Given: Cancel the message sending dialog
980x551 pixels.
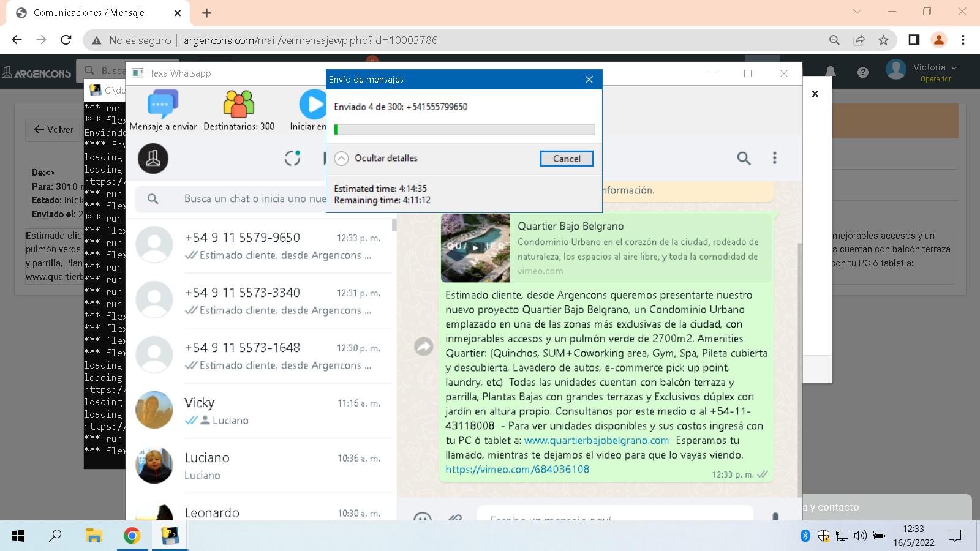Looking at the screenshot, I should pos(567,159).
